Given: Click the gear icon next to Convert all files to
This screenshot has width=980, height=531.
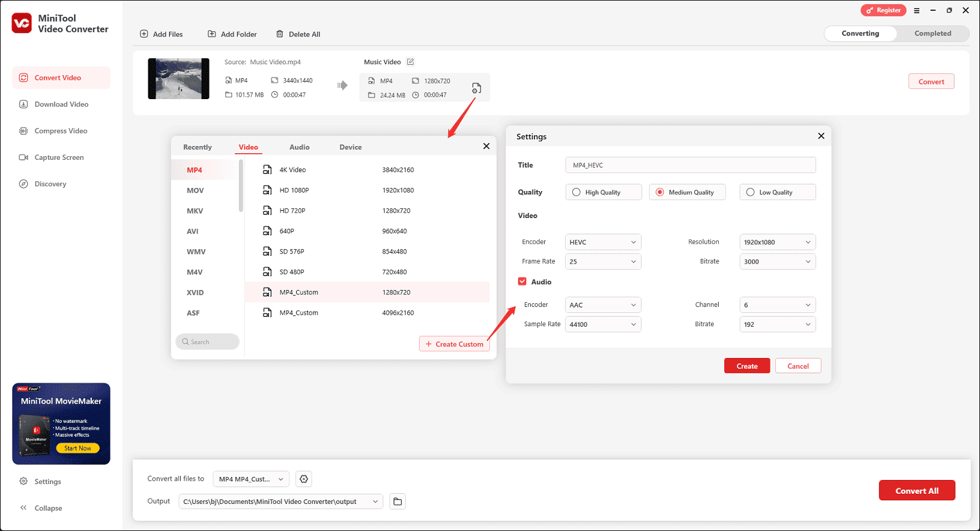Looking at the screenshot, I should coord(304,479).
